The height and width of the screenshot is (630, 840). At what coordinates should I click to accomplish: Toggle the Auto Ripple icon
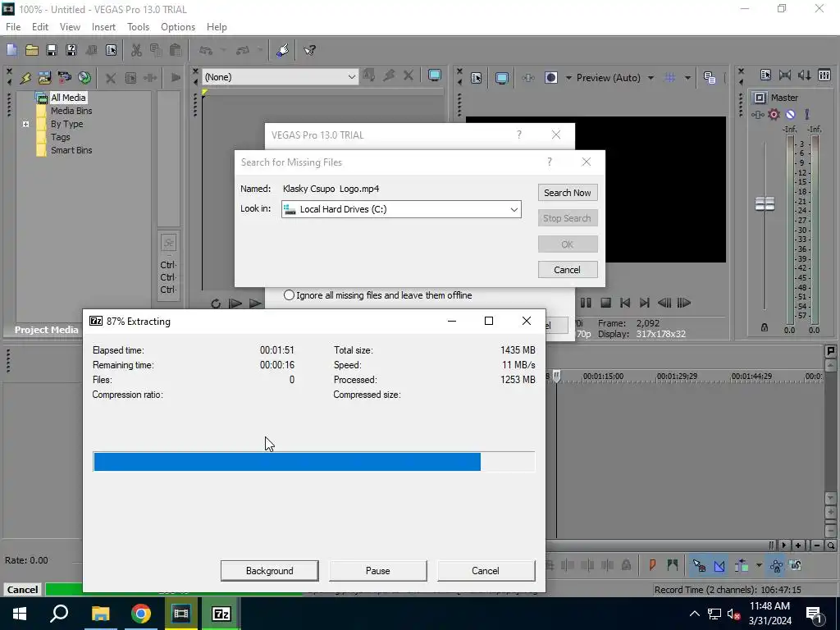(742, 565)
